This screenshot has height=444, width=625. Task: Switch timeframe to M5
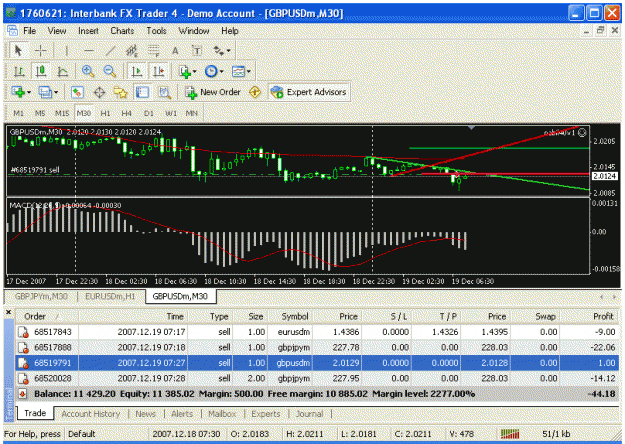40,113
